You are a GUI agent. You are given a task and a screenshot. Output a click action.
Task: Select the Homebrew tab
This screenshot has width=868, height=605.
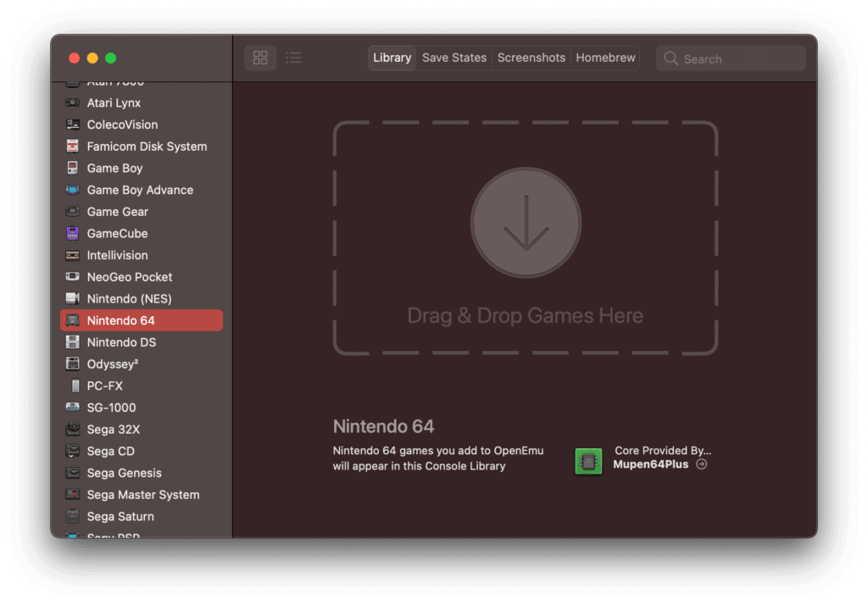(x=605, y=58)
